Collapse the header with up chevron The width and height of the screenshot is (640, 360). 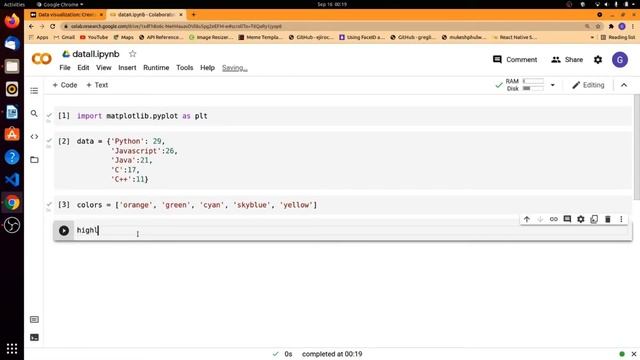624,85
